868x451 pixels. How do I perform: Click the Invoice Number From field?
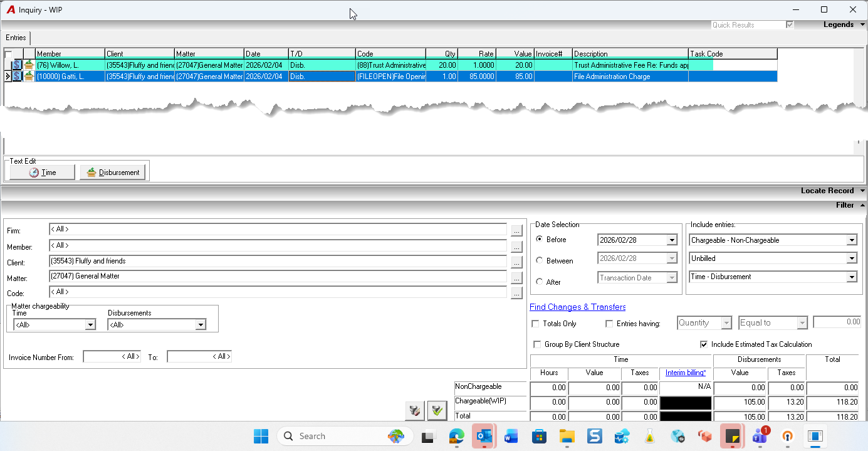pos(112,357)
